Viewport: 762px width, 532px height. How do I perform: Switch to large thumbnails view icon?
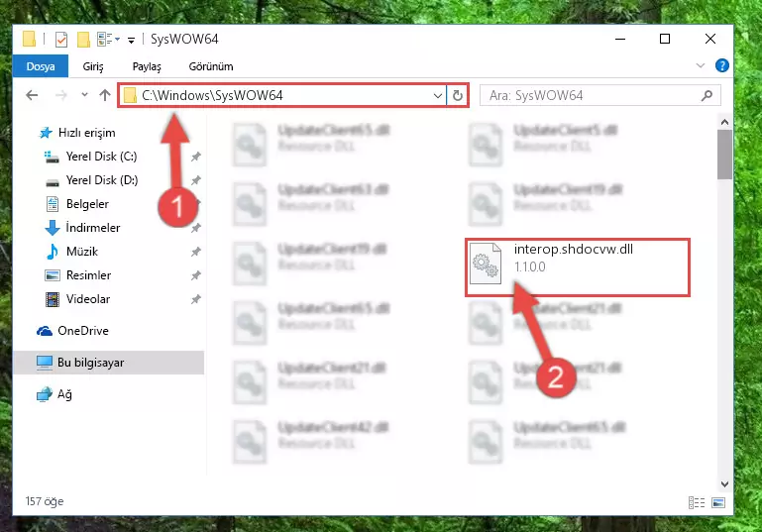coord(718,502)
